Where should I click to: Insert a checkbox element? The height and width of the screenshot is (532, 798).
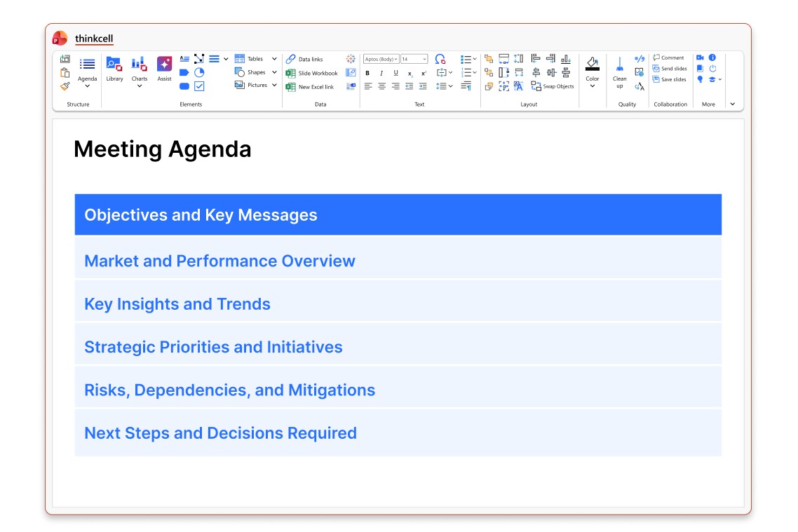199,86
